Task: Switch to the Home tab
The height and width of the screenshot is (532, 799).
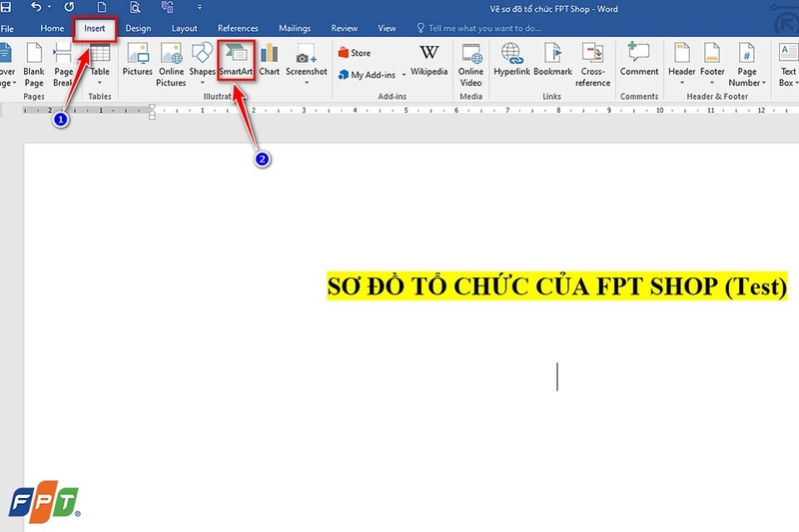Action: pos(52,29)
